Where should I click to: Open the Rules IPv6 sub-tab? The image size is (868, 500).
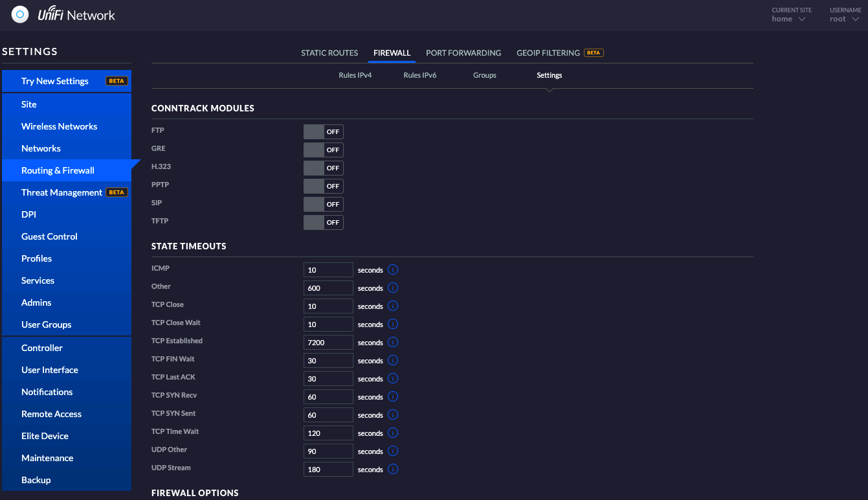(419, 75)
